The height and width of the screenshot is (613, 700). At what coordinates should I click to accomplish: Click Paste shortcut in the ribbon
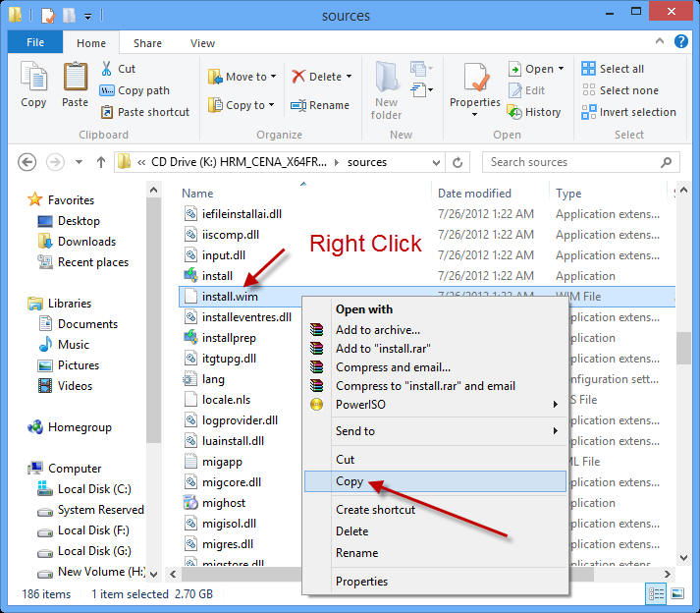[145, 112]
